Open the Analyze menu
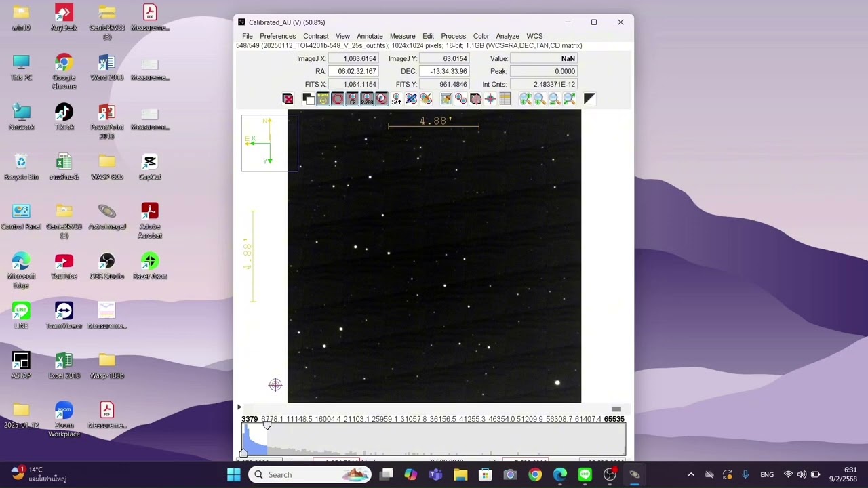The width and height of the screenshot is (868, 488). [x=507, y=36]
